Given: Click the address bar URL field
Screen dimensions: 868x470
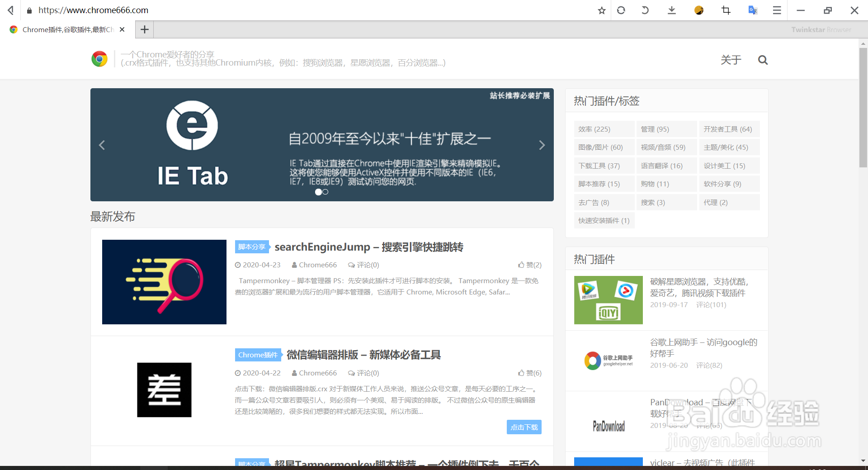Looking at the screenshot, I should (307, 10).
